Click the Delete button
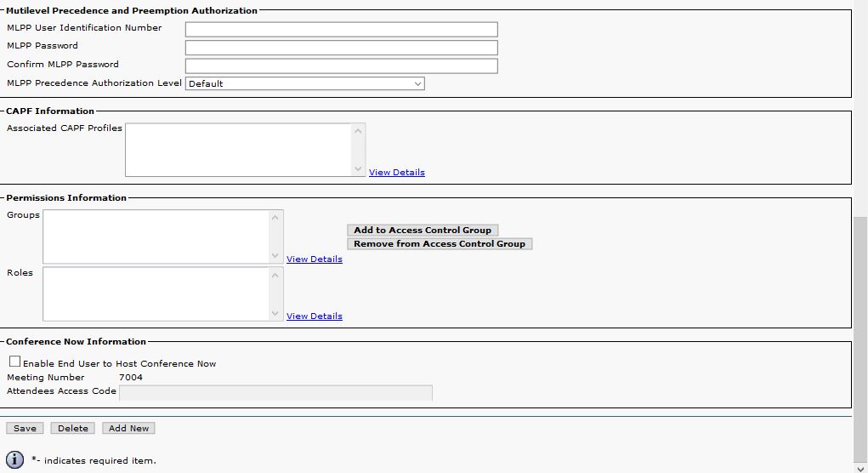The width and height of the screenshot is (868, 473). coord(73,429)
